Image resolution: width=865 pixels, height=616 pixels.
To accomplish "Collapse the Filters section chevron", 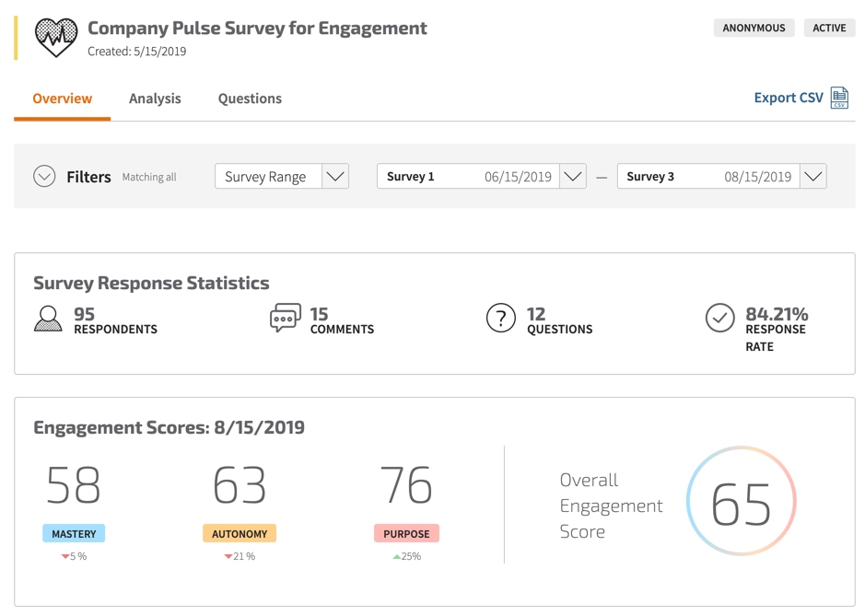I will 44,176.
